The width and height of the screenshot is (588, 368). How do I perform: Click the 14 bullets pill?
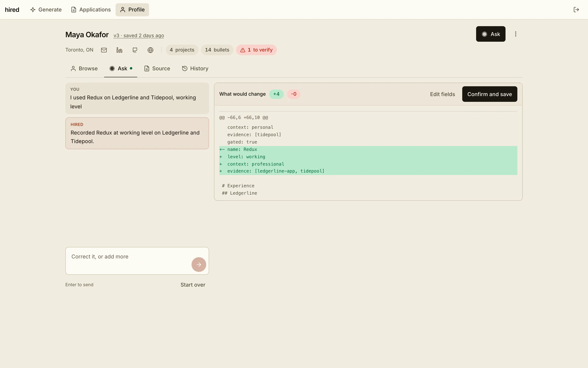point(217,50)
